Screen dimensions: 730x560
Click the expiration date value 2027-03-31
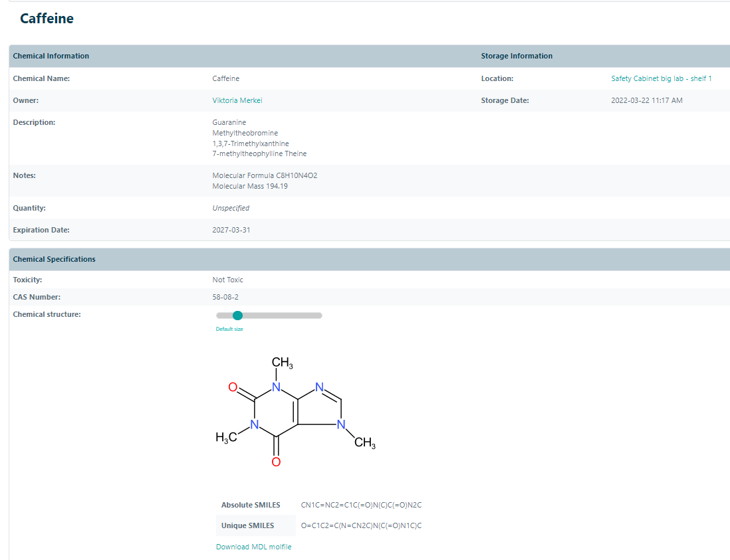tap(231, 230)
